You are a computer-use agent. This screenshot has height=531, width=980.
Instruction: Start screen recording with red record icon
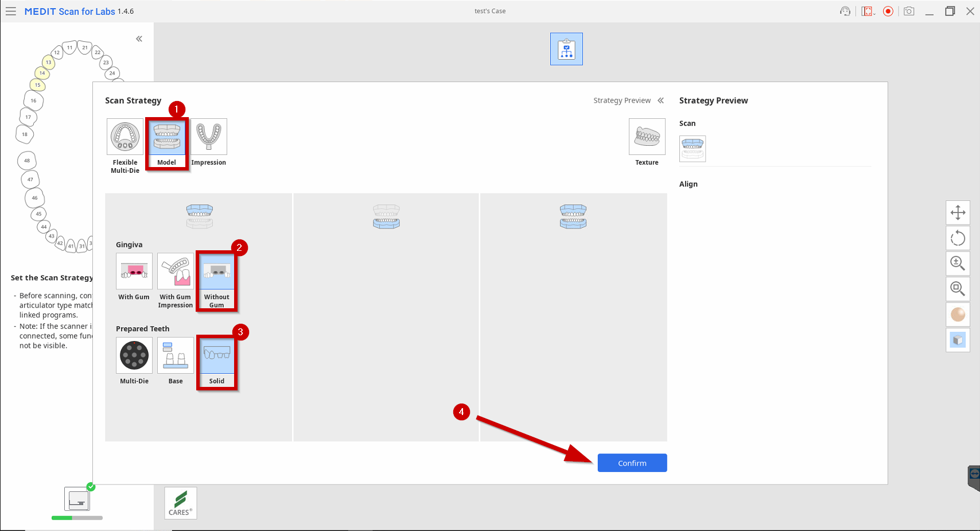pos(888,11)
